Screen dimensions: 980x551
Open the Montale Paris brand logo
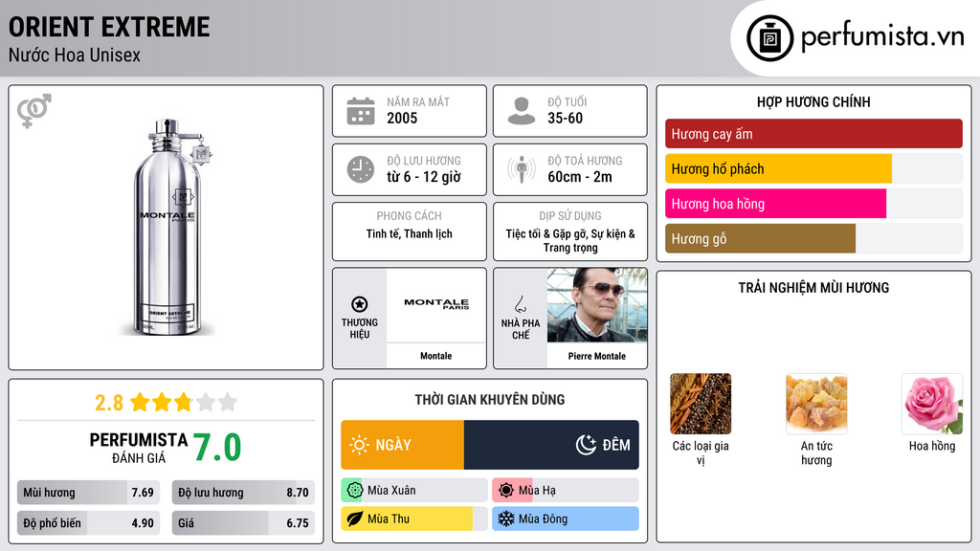436,304
